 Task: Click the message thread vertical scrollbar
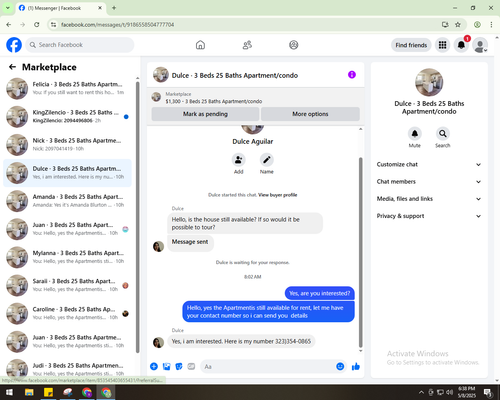point(360,252)
